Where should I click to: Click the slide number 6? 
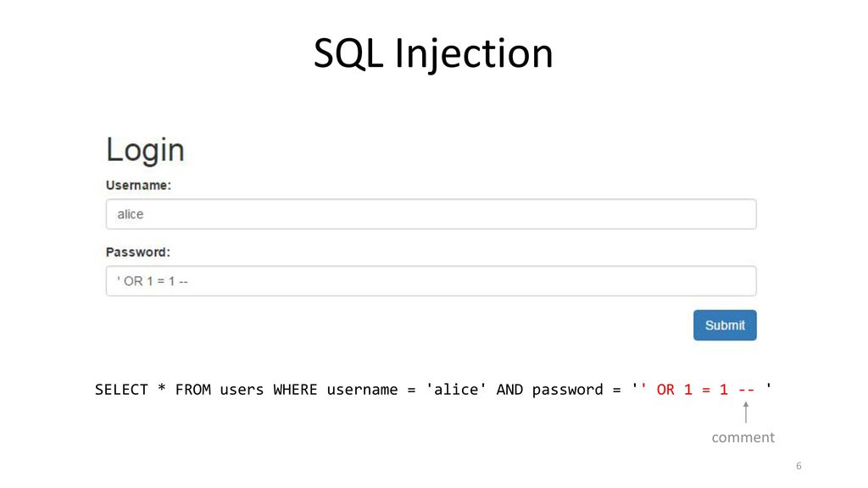click(x=798, y=466)
